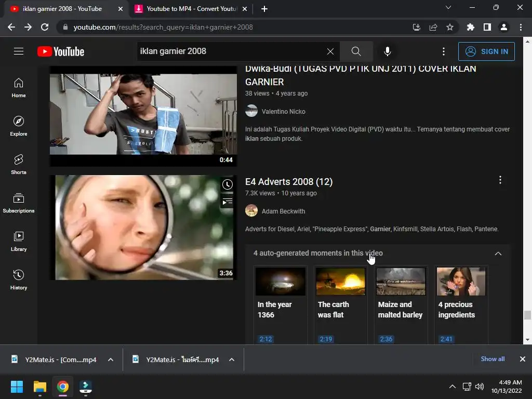Show hidden system tray icons
The image size is (532, 399).
coord(453,387)
